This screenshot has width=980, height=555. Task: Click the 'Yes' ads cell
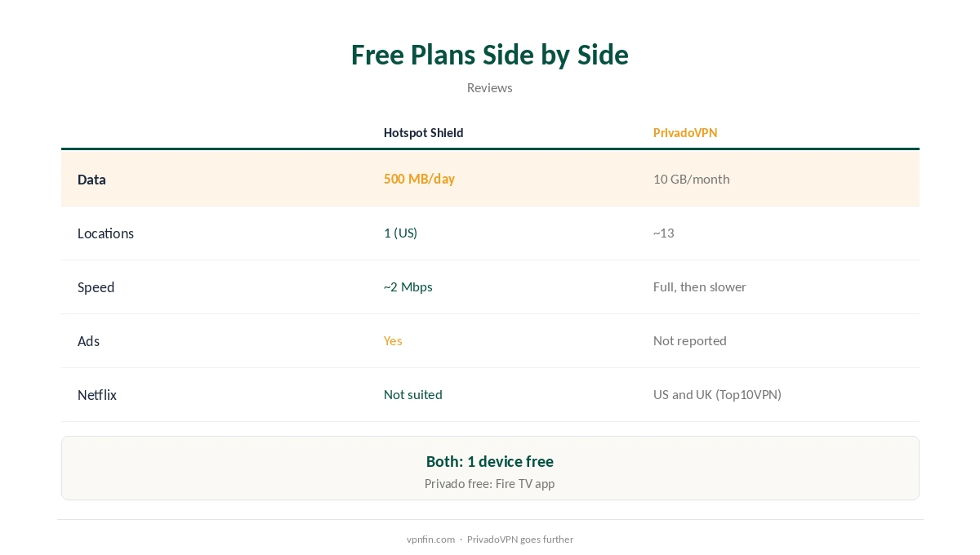tap(393, 340)
